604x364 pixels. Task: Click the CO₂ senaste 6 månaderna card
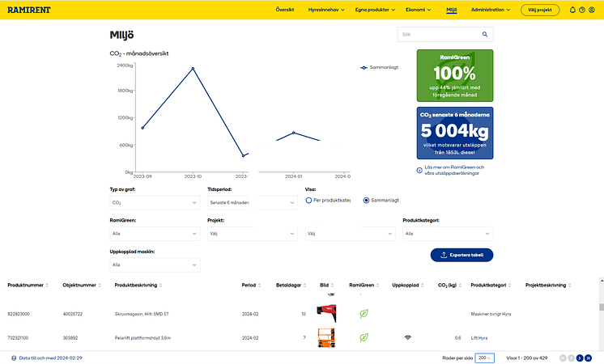tap(455, 133)
